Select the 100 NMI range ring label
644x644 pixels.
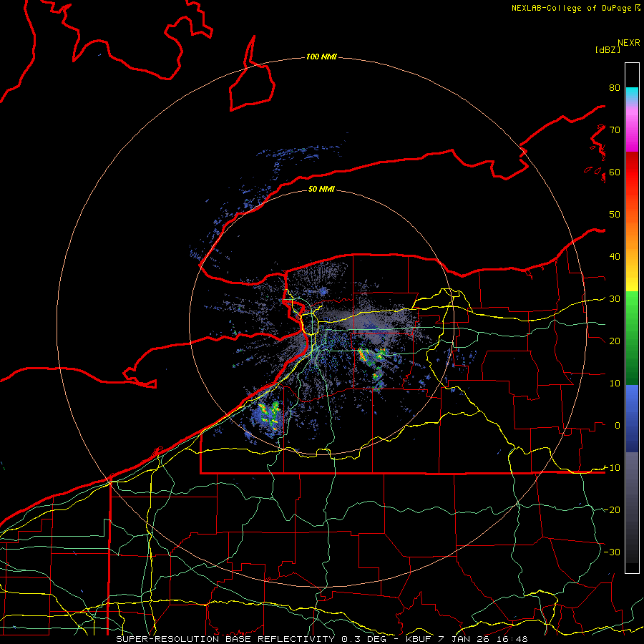[321, 57]
